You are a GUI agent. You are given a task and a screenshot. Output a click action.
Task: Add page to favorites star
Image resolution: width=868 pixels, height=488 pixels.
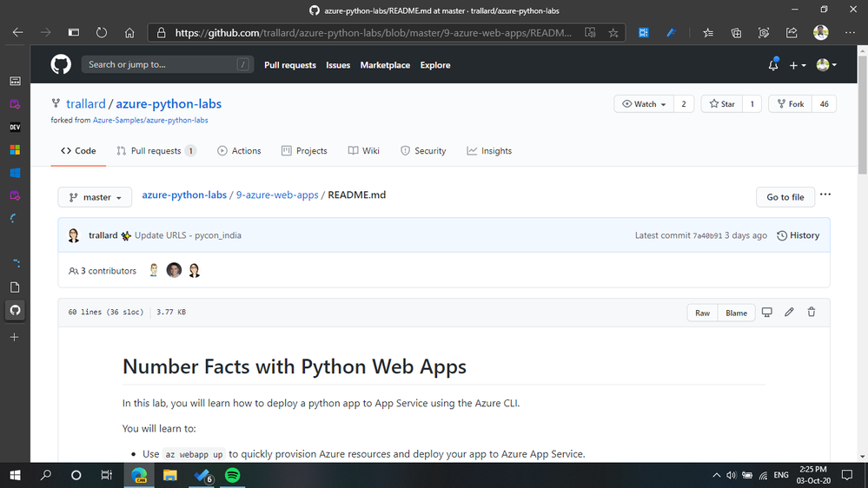[x=613, y=33]
